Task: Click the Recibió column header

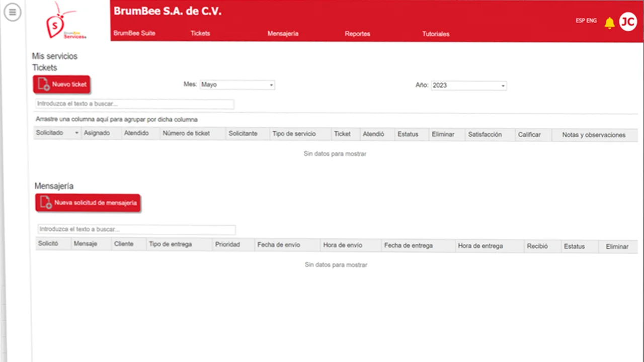Action: (x=542, y=246)
